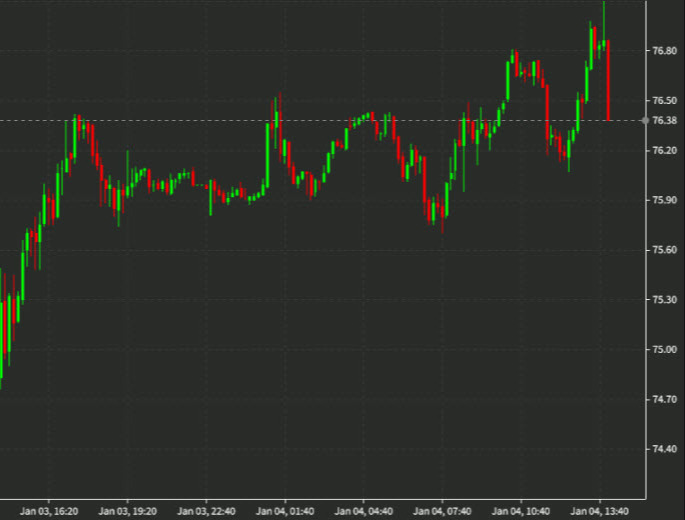Select the Jan 03, 19:20 time label

[128, 510]
